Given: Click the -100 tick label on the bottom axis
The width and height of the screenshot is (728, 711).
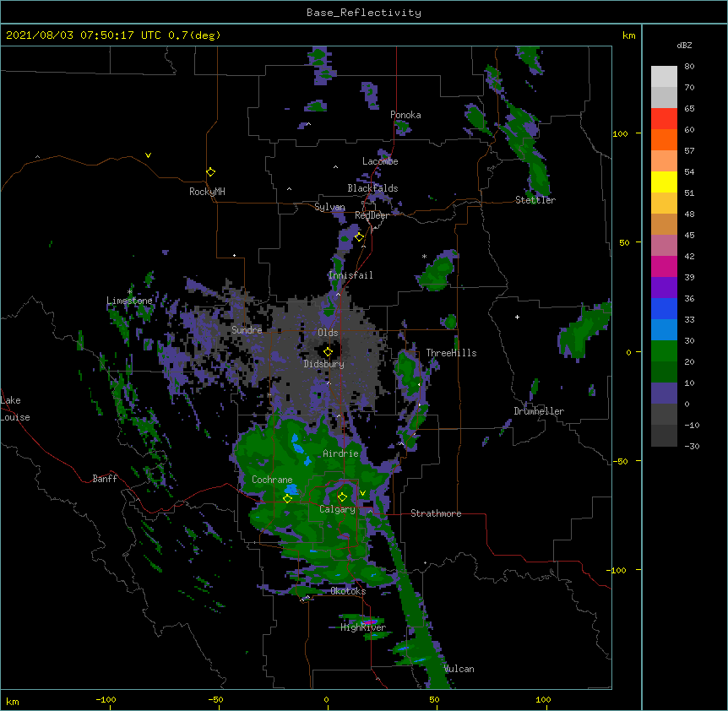Looking at the screenshot, I should click(106, 699).
